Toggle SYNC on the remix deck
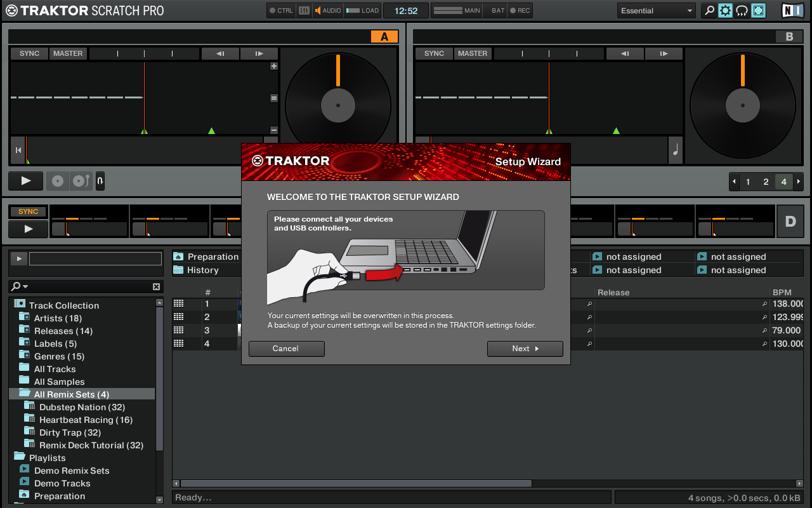The height and width of the screenshot is (508, 812). [x=28, y=211]
